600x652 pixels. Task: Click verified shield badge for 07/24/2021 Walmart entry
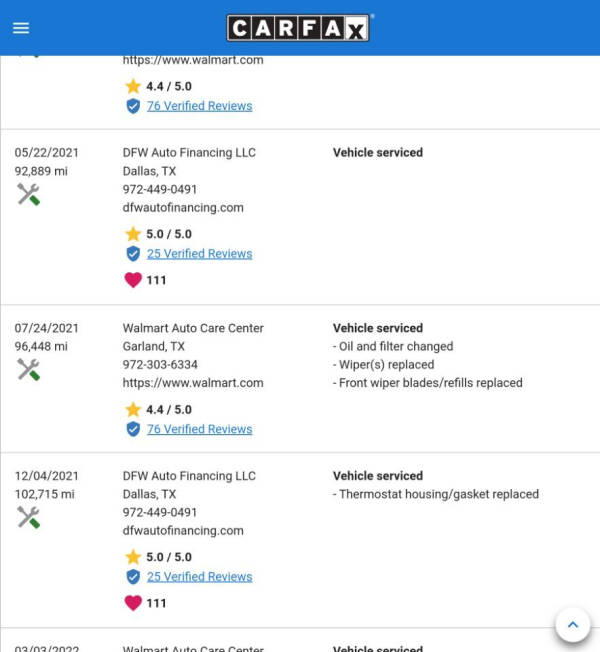pos(133,429)
